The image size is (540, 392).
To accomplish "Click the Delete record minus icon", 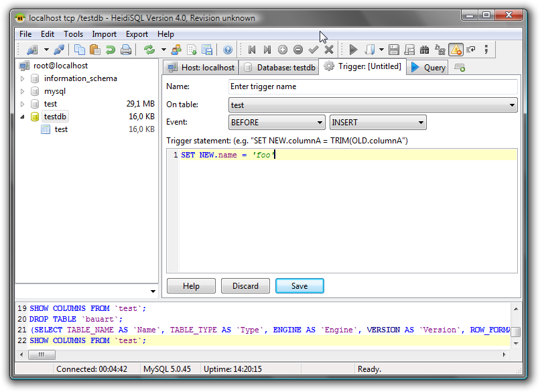I will [298, 50].
